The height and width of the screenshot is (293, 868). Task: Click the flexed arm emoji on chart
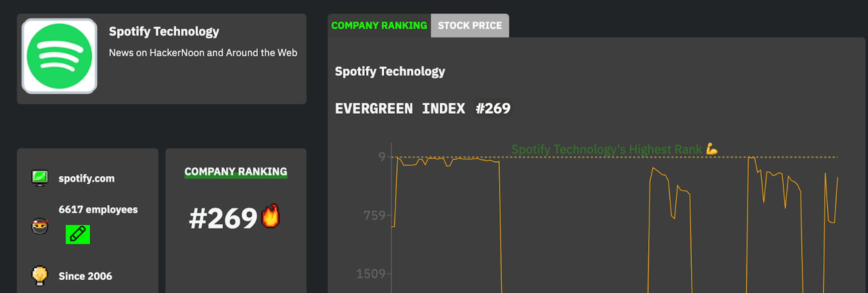[x=712, y=149]
